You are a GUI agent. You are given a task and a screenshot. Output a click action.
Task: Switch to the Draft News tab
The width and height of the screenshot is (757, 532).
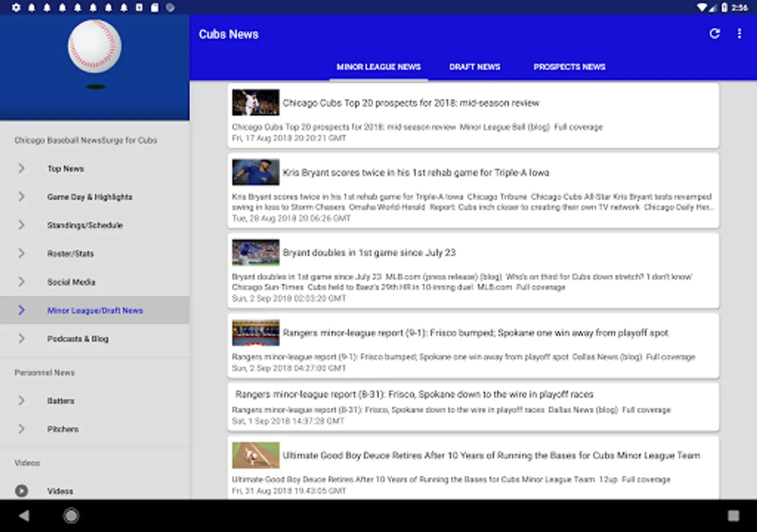pyautogui.click(x=474, y=67)
